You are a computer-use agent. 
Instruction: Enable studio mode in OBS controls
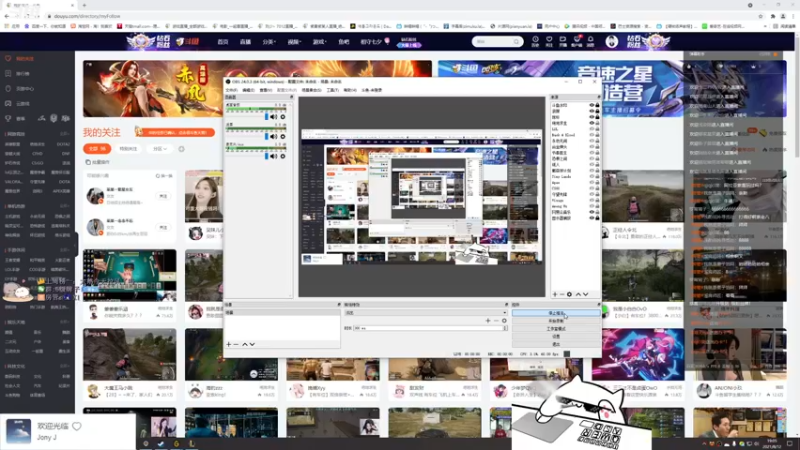point(556,329)
